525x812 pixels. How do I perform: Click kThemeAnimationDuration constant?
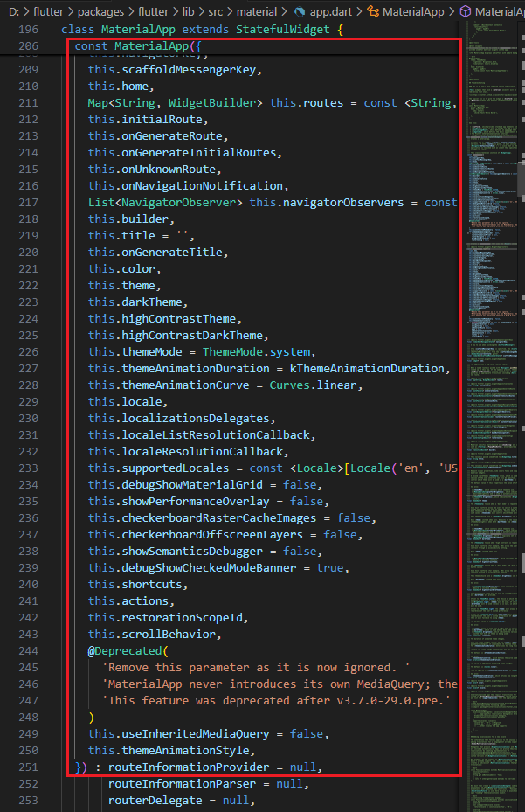367,368
